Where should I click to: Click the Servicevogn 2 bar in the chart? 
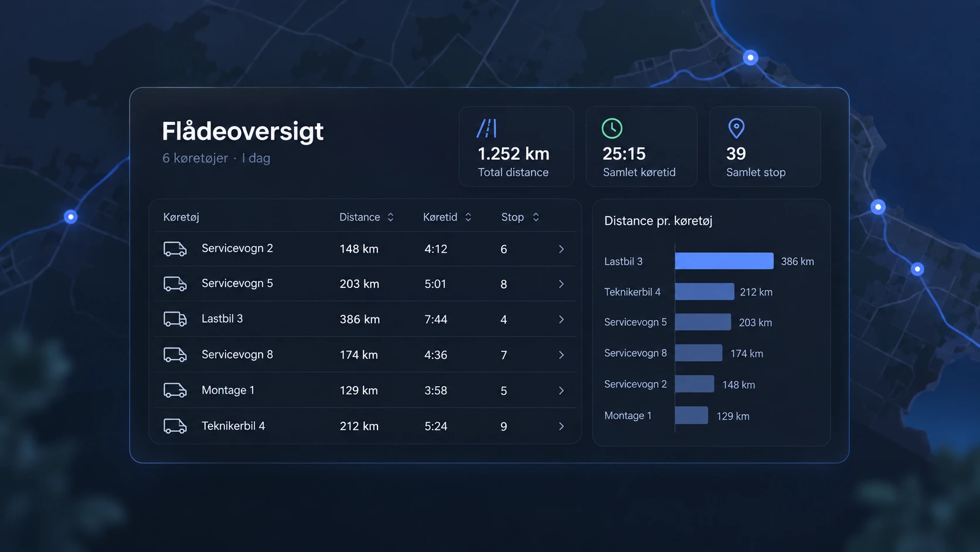tap(695, 384)
